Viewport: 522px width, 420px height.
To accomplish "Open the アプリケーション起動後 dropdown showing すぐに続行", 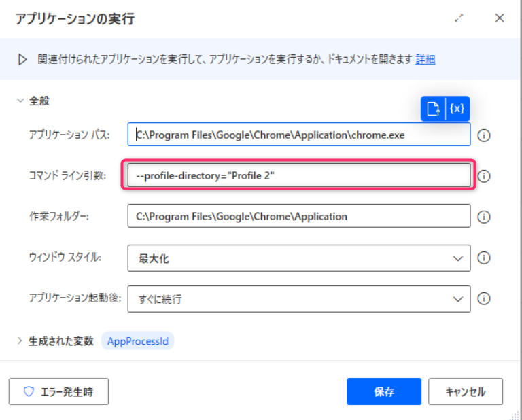I will (x=299, y=299).
